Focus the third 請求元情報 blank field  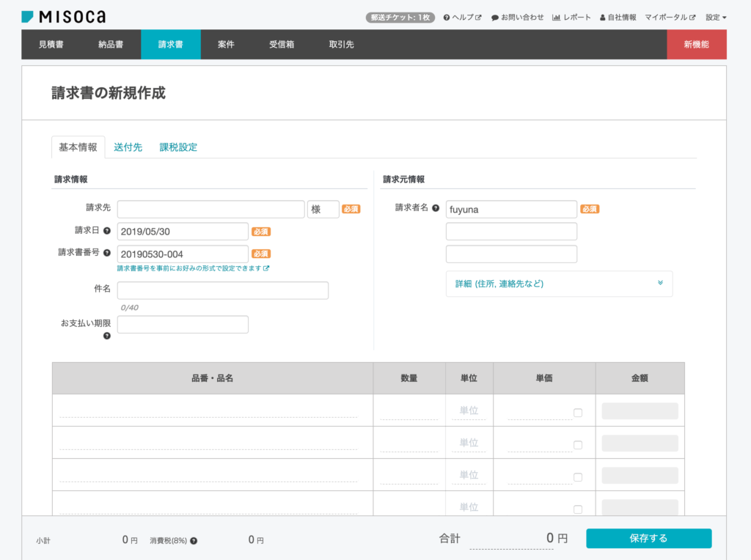pyautogui.click(x=511, y=254)
